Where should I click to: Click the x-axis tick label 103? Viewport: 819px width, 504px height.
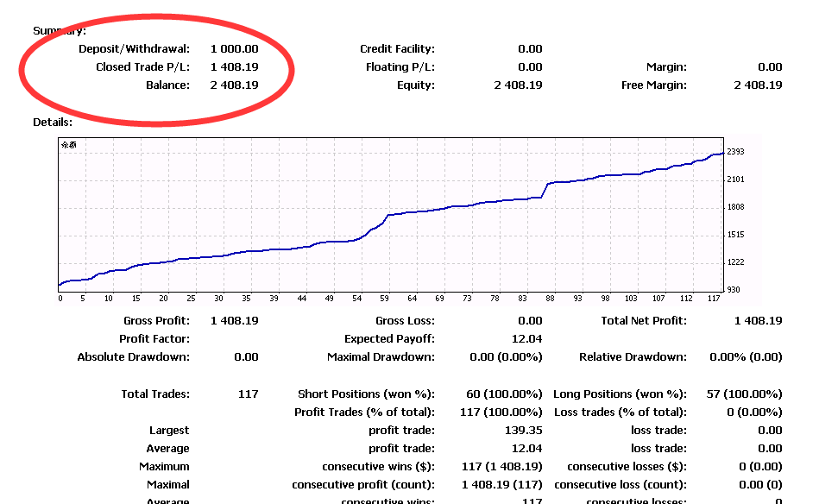point(631,299)
